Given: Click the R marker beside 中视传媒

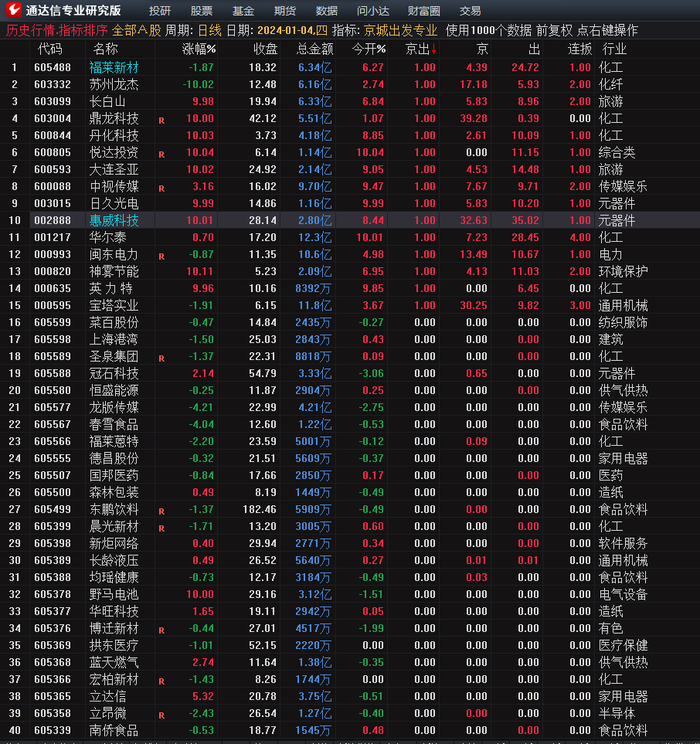Looking at the screenshot, I should click(x=161, y=189).
